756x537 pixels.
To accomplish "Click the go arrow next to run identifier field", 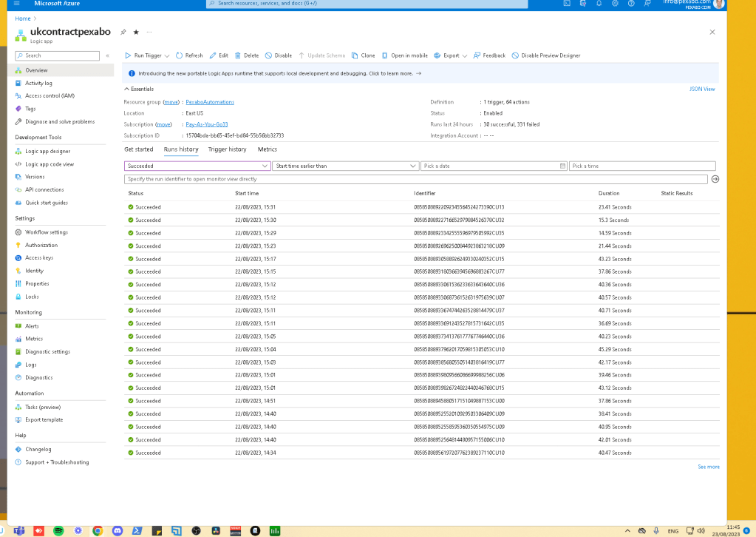I will [715, 179].
